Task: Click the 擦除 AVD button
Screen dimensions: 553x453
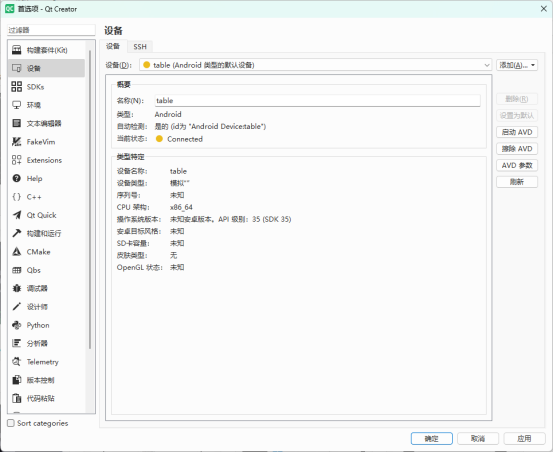Action: click(x=517, y=149)
